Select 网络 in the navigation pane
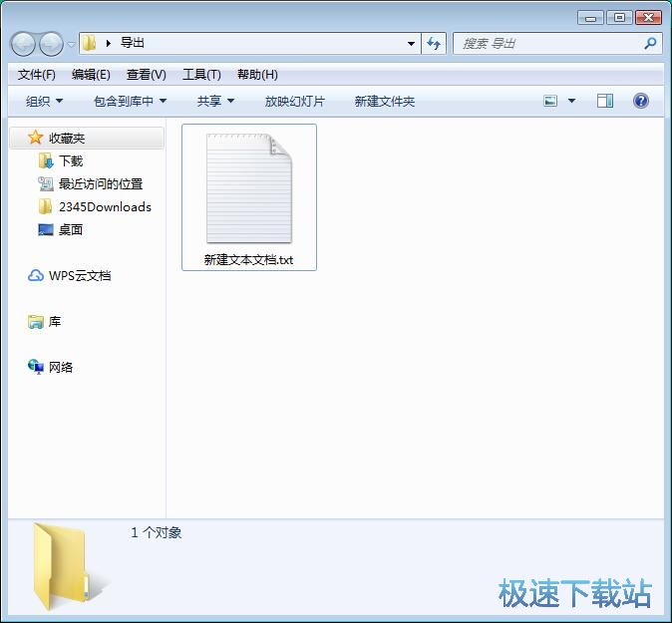 click(x=61, y=367)
